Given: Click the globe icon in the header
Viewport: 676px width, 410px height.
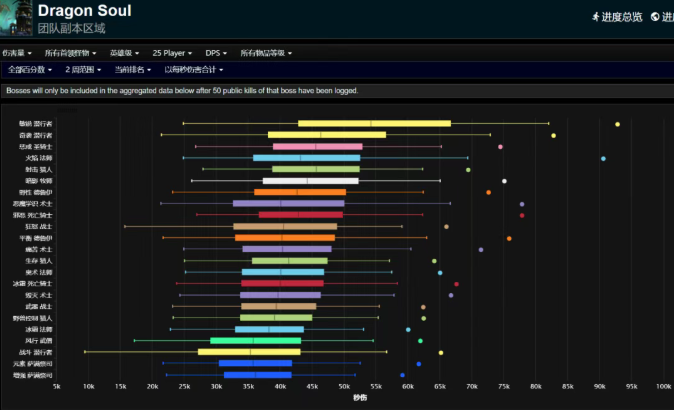Looking at the screenshot, I should click(655, 16).
